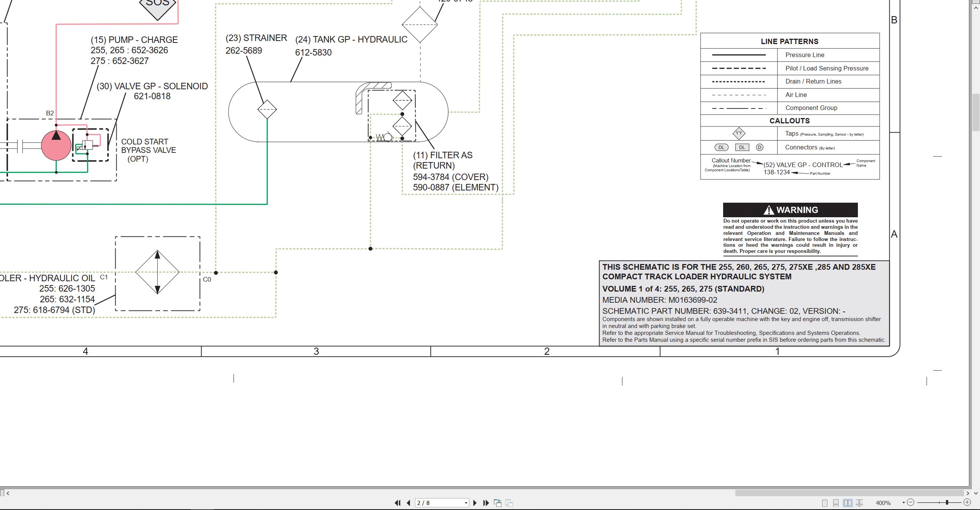The width and height of the screenshot is (980, 510).
Task: Switch to continuous page scrolling layout
Action: point(836,503)
